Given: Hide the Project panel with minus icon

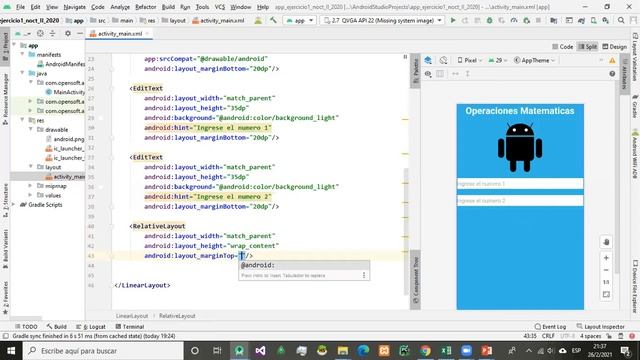Looking at the screenshot, I should tap(80, 33).
